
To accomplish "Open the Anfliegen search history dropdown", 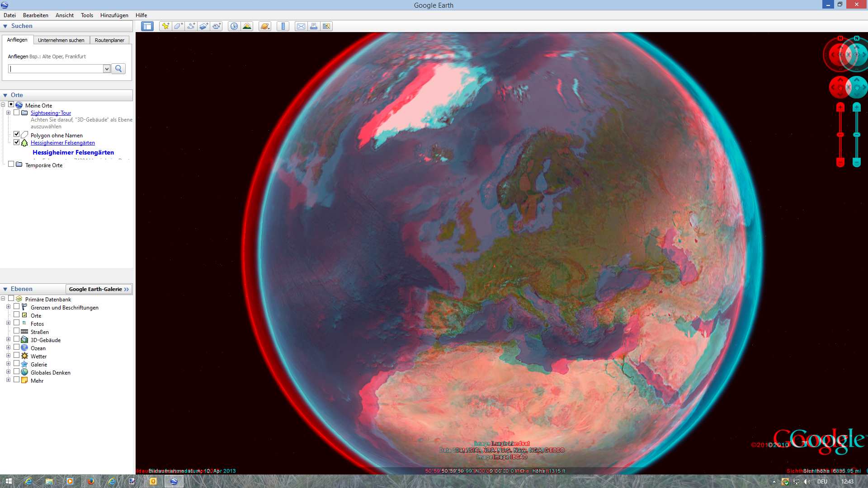I will [x=107, y=69].
